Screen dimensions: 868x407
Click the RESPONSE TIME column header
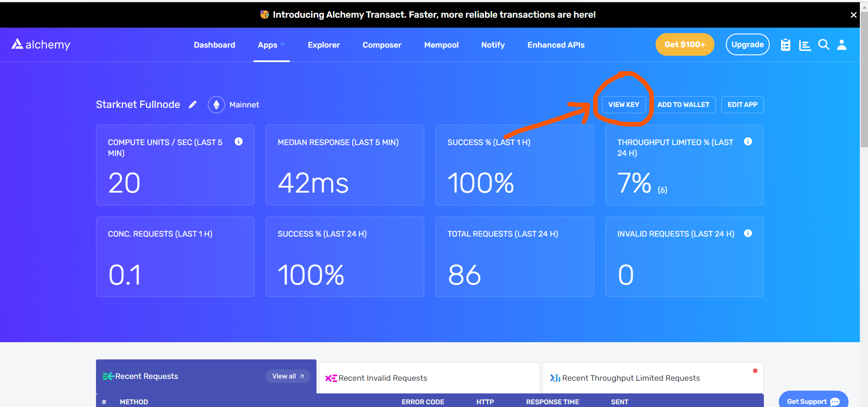[x=552, y=402]
